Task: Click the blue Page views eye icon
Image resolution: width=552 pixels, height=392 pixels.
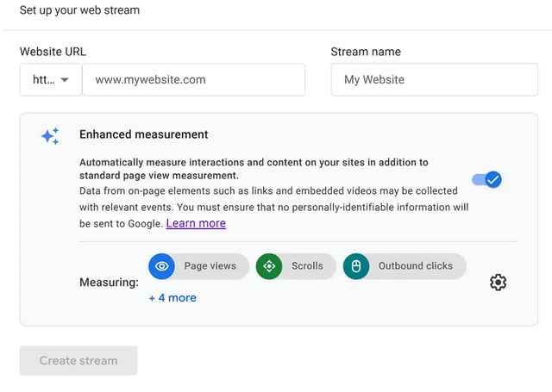Action: point(161,266)
